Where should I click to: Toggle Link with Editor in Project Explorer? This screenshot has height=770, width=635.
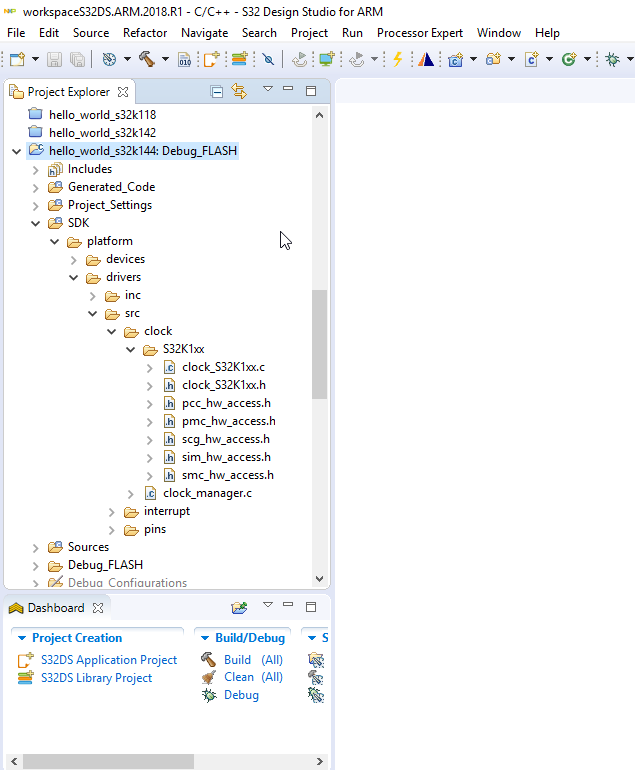(239, 91)
